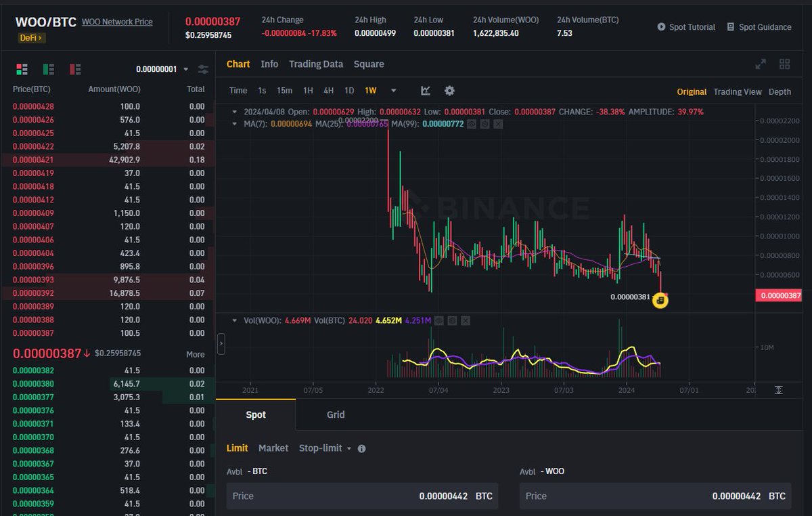Open Spot Tutorial play icon
This screenshot has height=516, width=812.
tap(661, 27)
